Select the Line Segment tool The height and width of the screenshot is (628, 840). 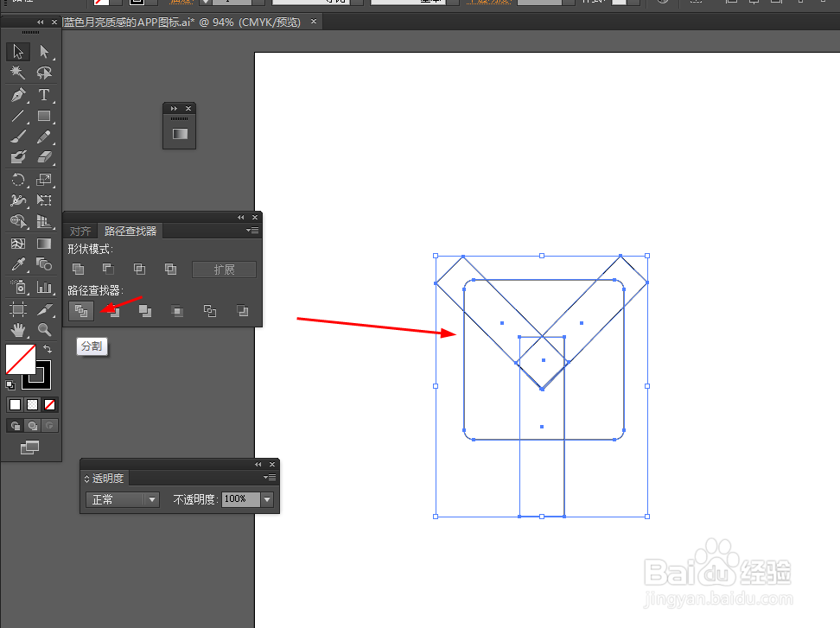tap(17, 116)
